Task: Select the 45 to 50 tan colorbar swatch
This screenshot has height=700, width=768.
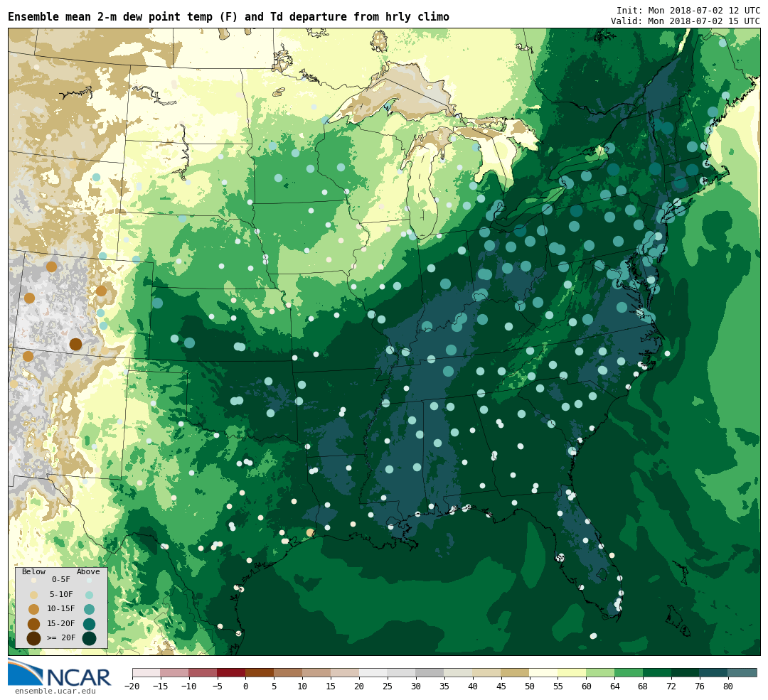Action: 516,672
